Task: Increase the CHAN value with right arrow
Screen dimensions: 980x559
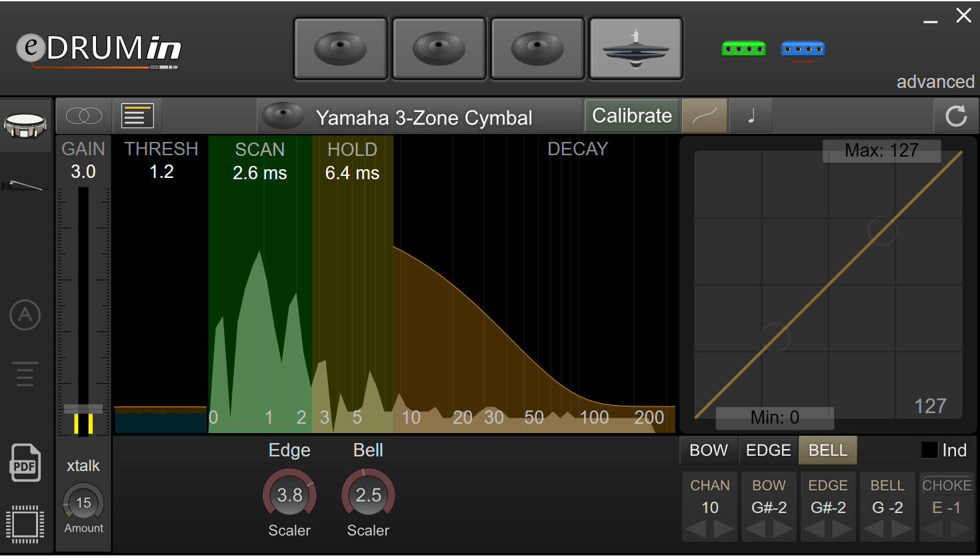Action: coord(724,530)
